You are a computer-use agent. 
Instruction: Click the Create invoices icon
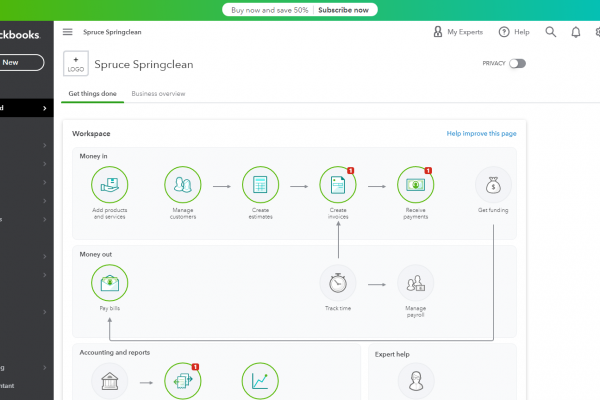pyautogui.click(x=338, y=184)
